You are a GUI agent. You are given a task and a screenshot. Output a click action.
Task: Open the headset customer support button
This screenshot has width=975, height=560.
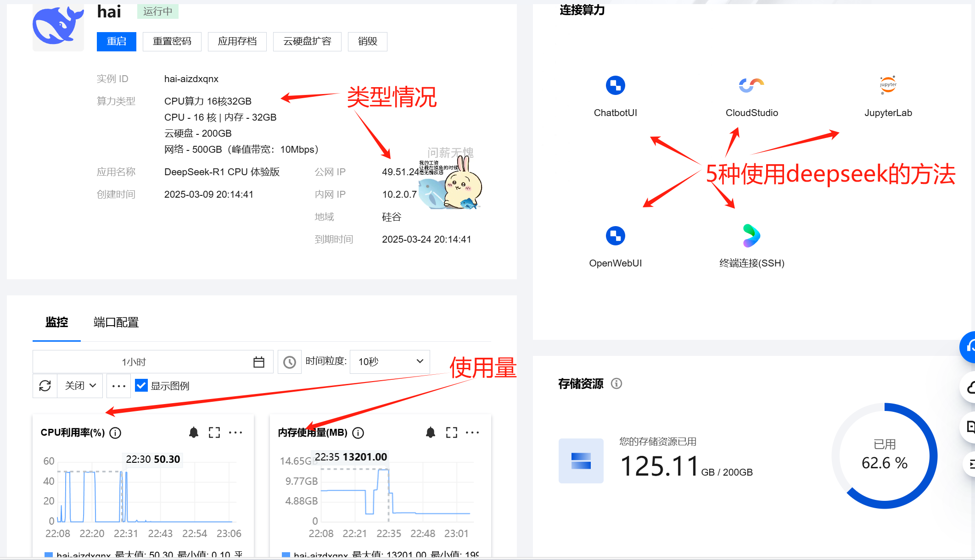968,347
